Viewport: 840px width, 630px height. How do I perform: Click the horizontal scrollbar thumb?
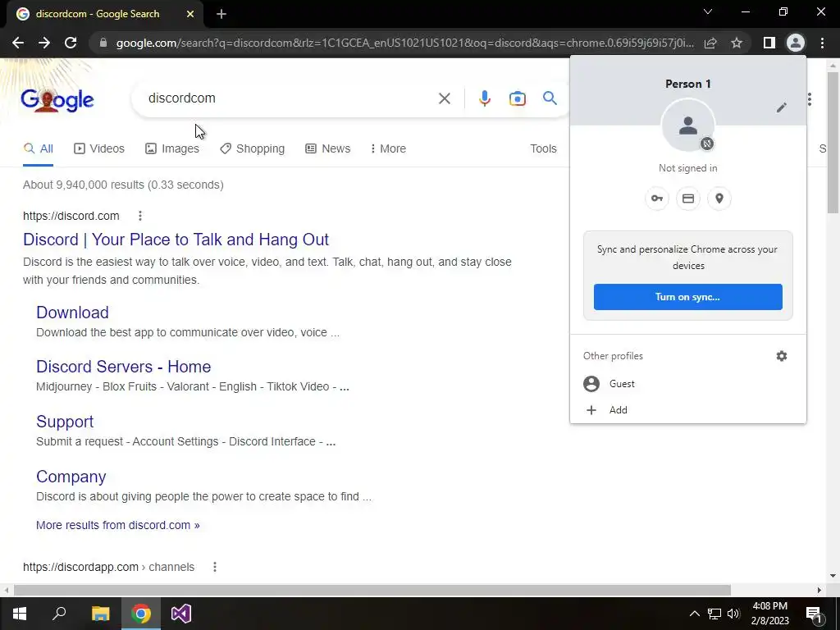[372, 590]
